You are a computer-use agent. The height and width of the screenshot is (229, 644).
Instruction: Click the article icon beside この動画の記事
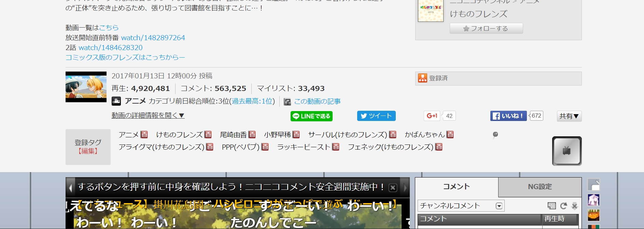click(287, 102)
